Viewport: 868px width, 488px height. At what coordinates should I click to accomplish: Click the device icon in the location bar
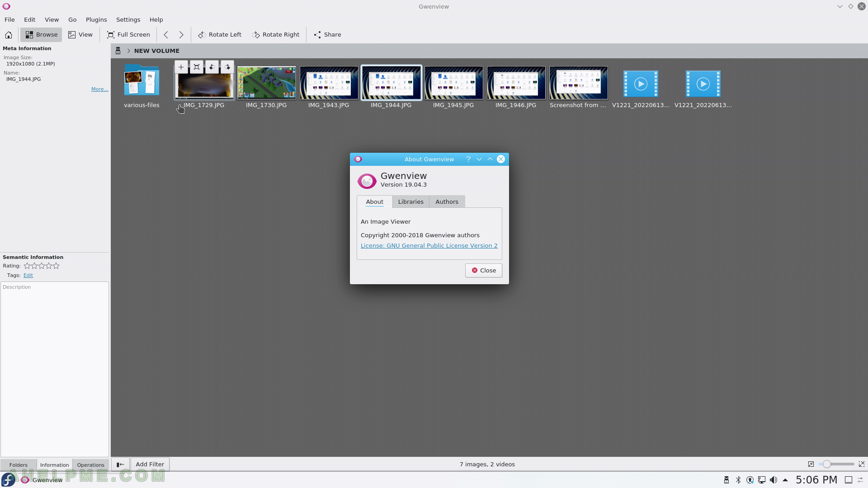pos(118,51)
